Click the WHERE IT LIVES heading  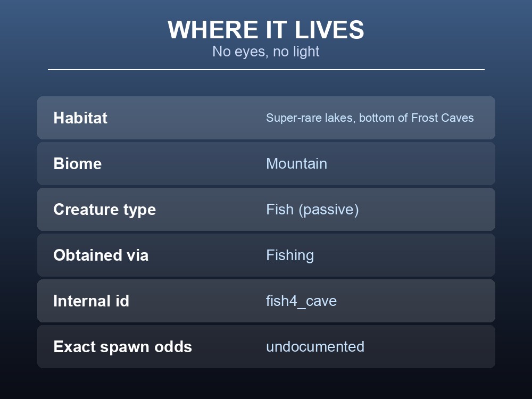pos(265,30)
